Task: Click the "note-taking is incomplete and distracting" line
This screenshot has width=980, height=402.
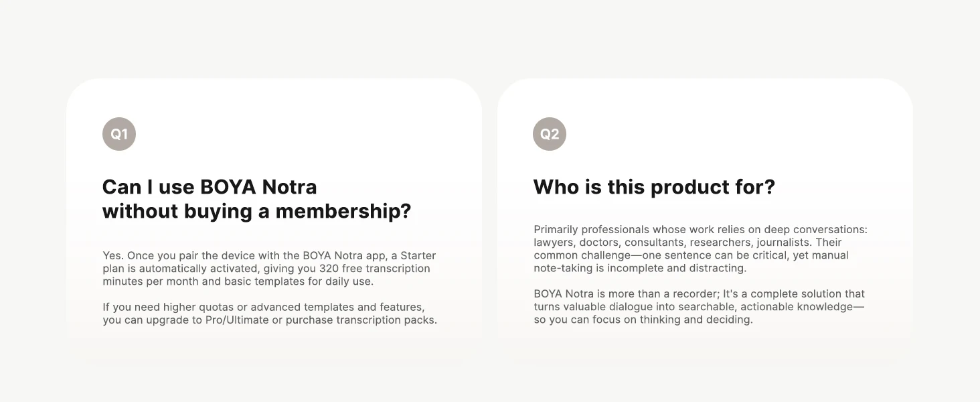Action: point(640,268)
